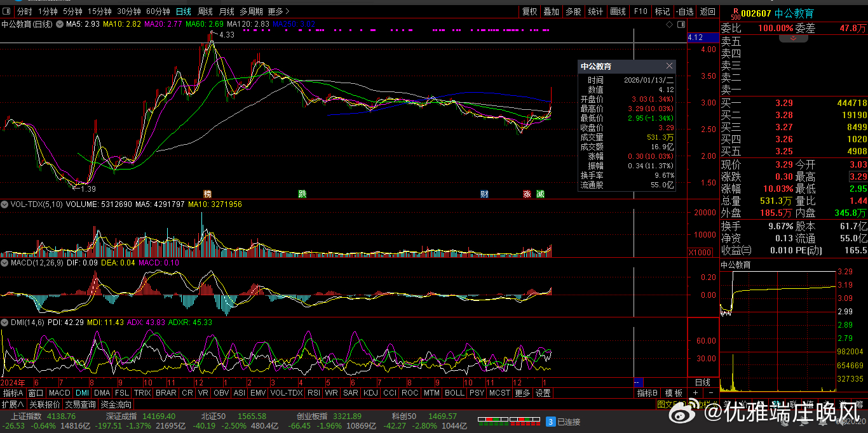Expand order book with red chevron
The height and width of the screenshot is (433, 868).
click(x=793, y=39)
